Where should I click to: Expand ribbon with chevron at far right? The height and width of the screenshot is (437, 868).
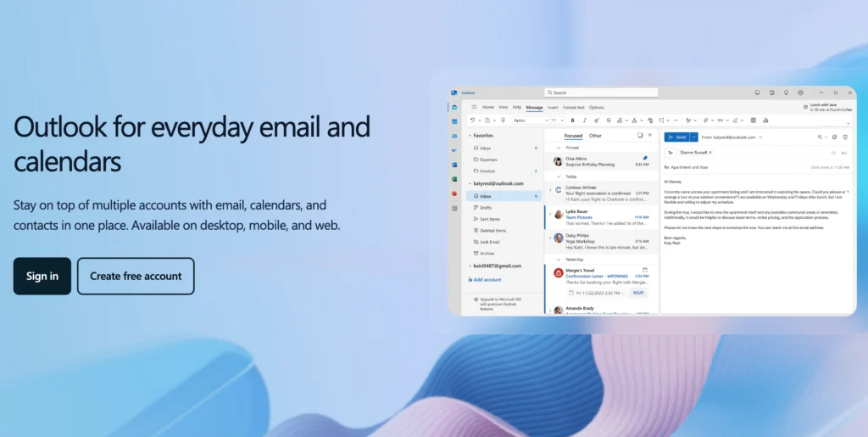pos(848,124)
